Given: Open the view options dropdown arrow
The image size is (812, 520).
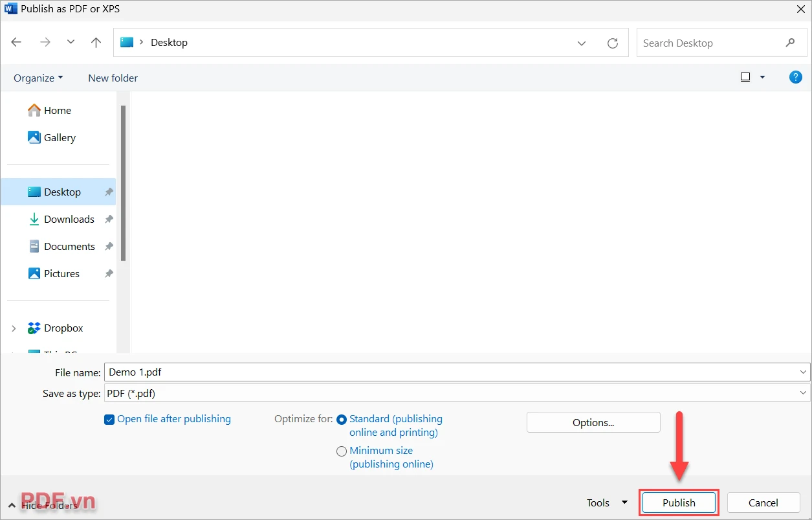Looking at the screenshot, I should tap(762, 77).
